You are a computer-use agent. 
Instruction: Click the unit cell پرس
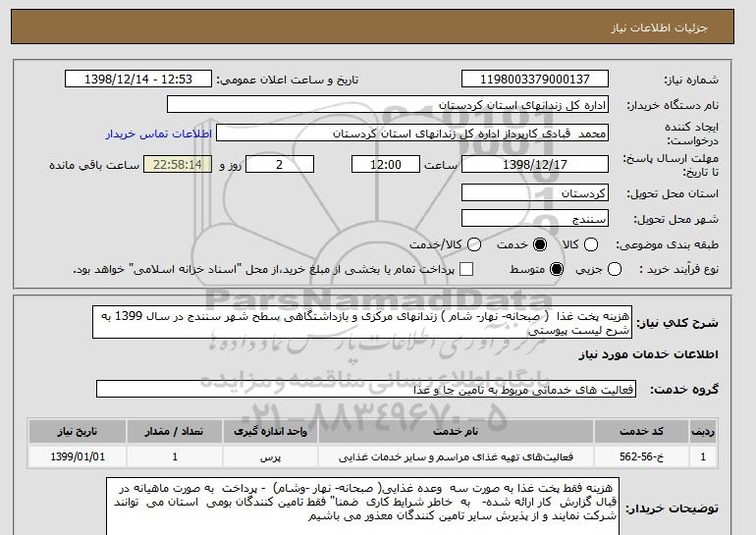pyautogui.click(x=270, y=456)
